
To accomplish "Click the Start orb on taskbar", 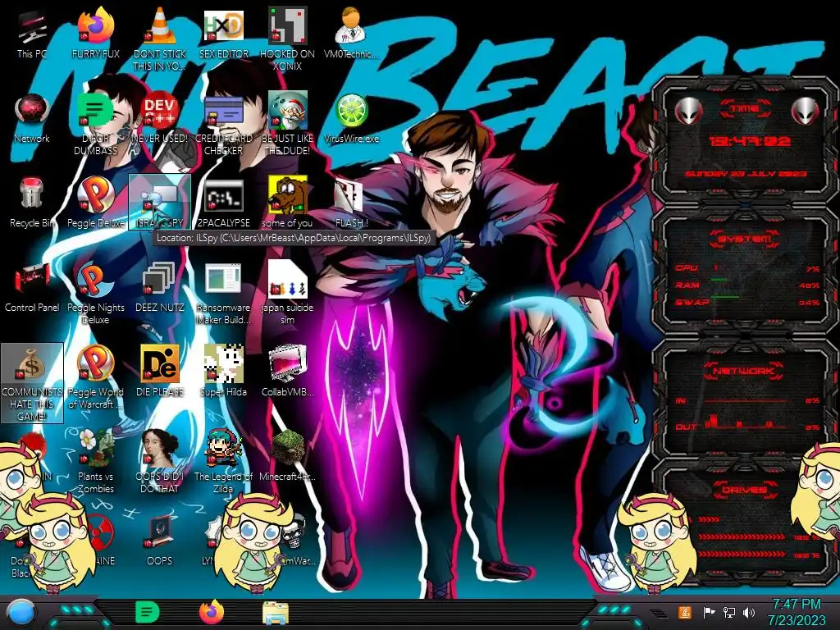I will 20,613.
